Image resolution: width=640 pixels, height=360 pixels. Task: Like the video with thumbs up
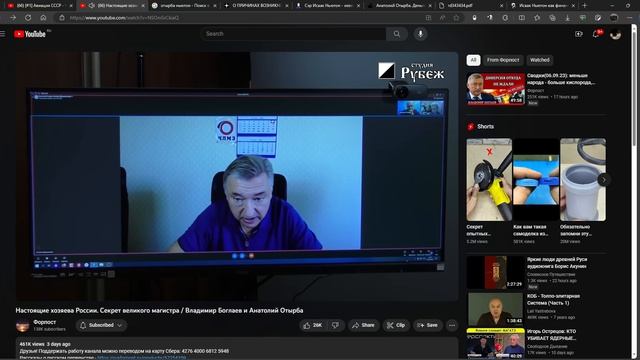point(312,325)
